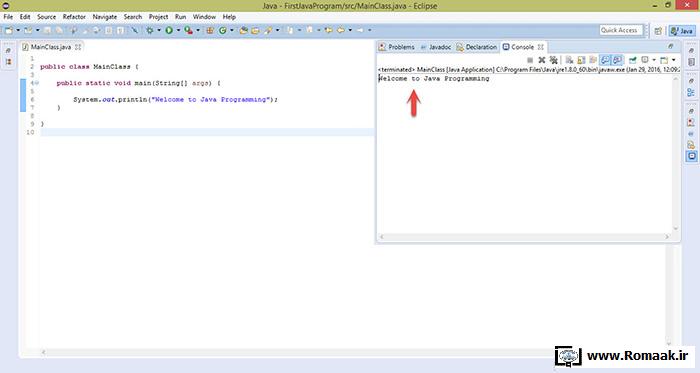Click the Open Perspective icon
Screen dimensions: 700x373
click(x=658, y=31)
